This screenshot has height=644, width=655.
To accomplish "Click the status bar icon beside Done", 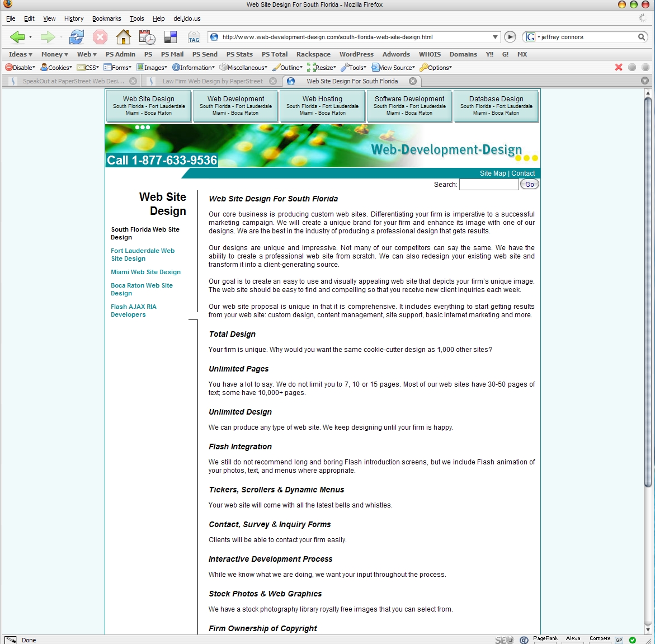I will 11,640.
